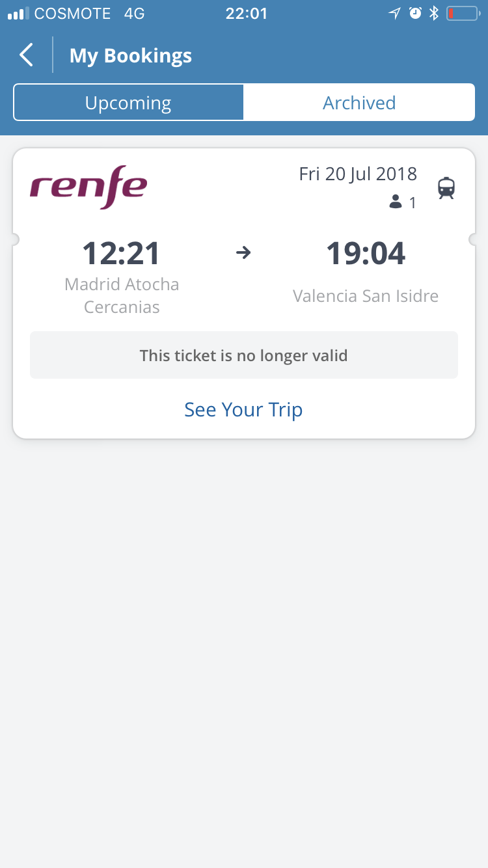Tap the 19:04 arrival time
Viewport: 488px width, 868px height.
click(x=366, y=254)
